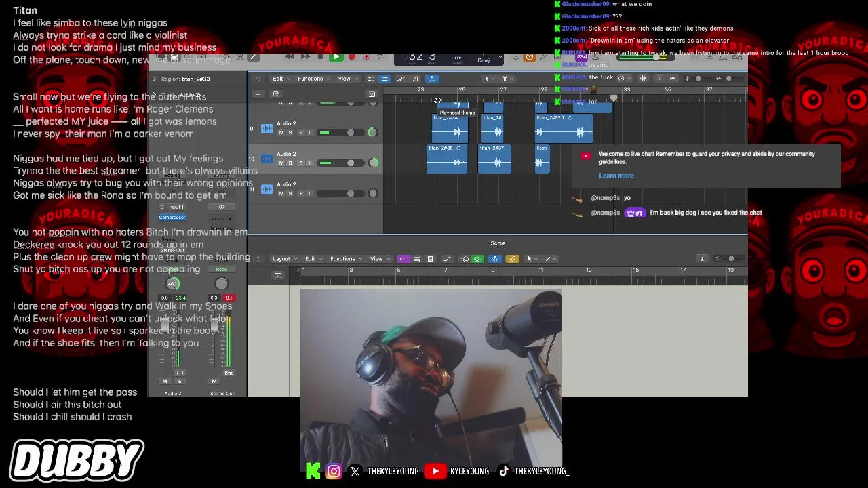
Task: Click the Duplicate Track button
Action: coord(276,94)
